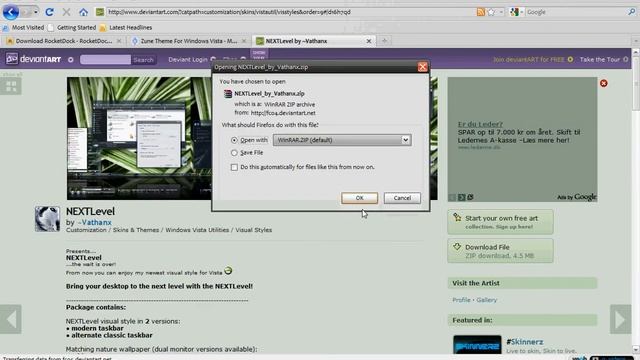Image resolution: width=640 pixels, height=360 pixels.
Task: Open the Visual Styles category link
Action: tap(253, 230)
